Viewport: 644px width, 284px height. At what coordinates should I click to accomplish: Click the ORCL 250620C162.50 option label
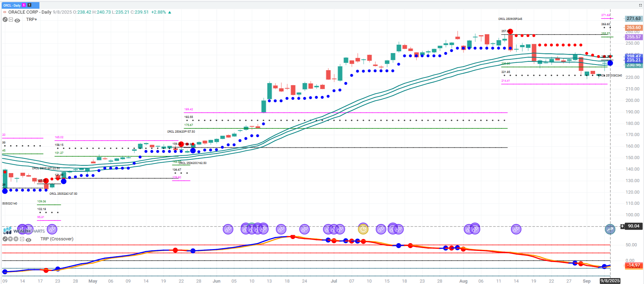[x=192, y=163]
